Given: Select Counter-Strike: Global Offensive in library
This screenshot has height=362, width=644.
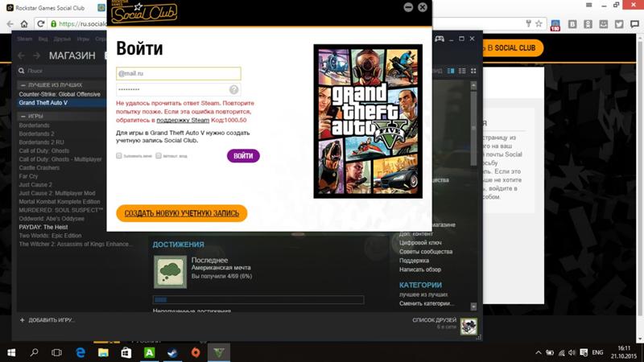Looking at the screenshot, I should coord(60,94).
